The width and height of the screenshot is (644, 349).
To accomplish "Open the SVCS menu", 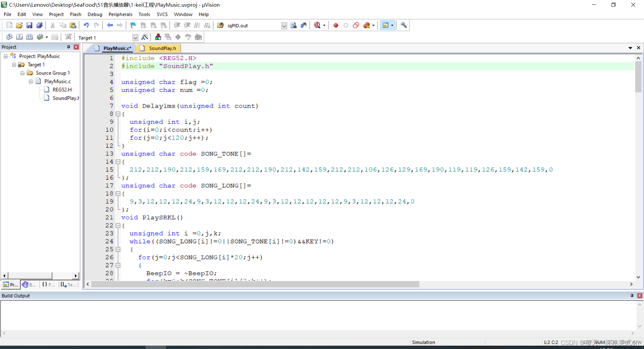I will point(162,14).
